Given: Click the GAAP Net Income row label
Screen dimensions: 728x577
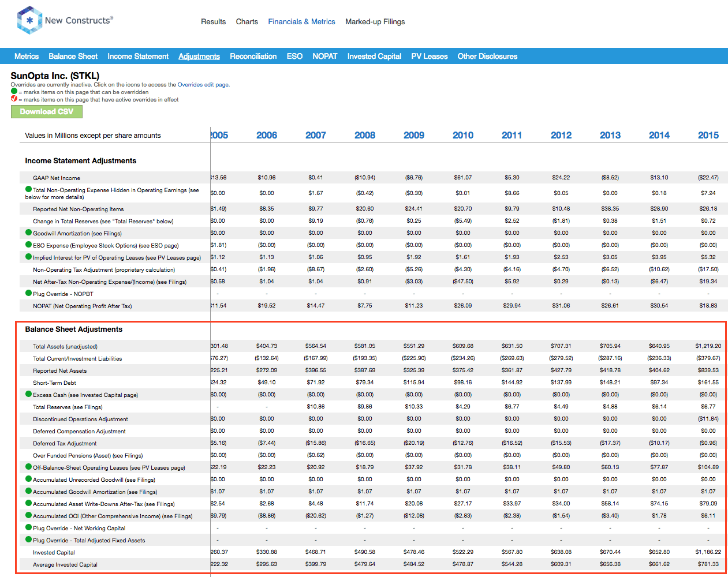Looking at the screenshot, I should point(57,178).
